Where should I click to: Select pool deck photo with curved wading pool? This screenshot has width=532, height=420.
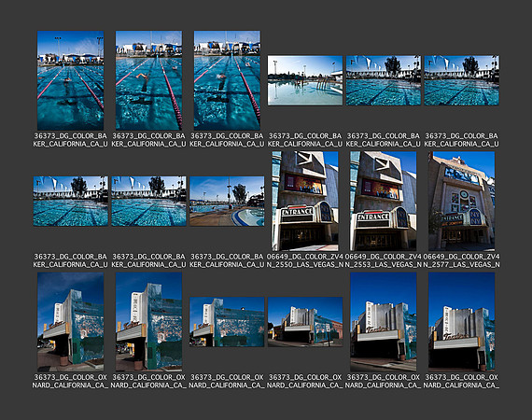click(x=227, y=201)
